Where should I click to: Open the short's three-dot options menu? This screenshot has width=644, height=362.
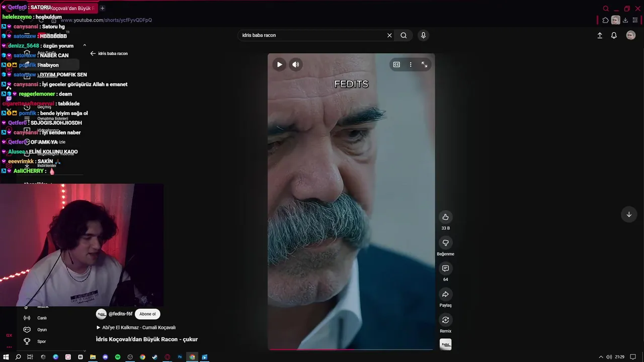(x=411, y=64)
